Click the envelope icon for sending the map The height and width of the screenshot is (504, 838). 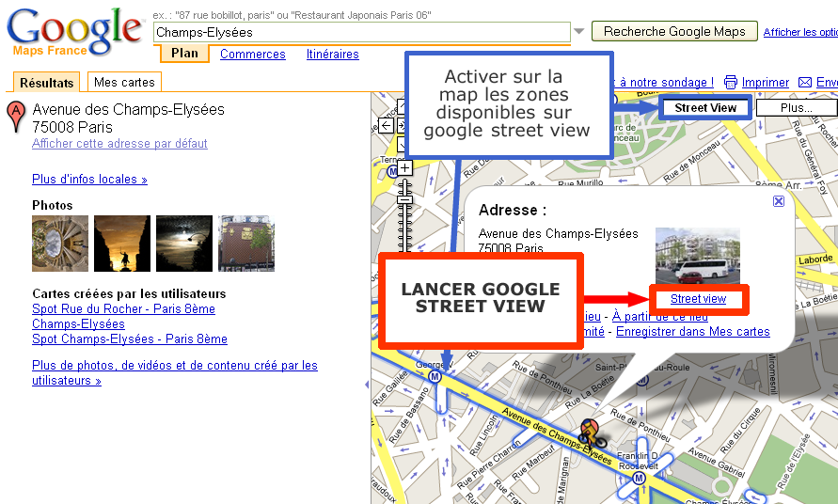pyautogui.click(x=804, y=83)
